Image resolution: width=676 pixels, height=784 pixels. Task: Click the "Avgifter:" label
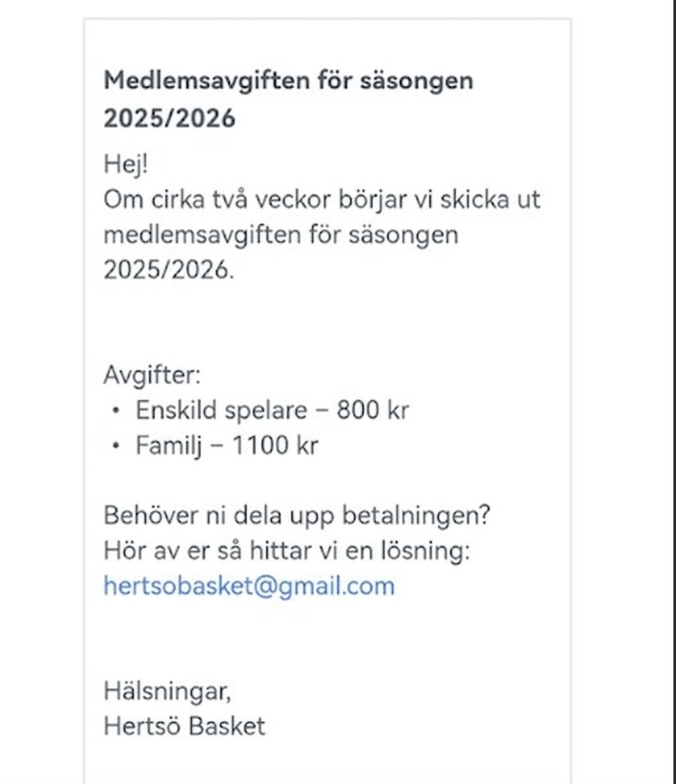click(152, 375)
